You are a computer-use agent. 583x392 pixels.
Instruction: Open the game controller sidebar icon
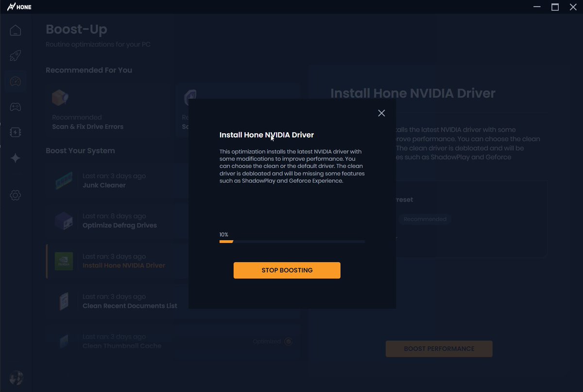coord(16,107)
